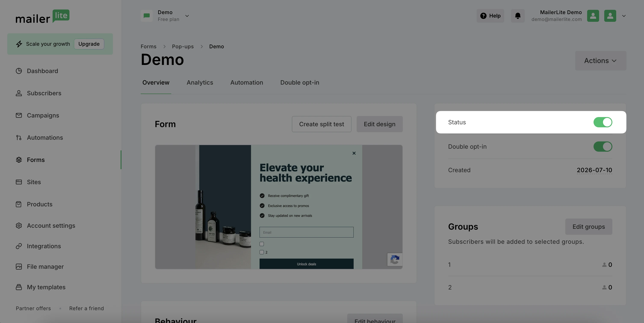Viewport: 644px width, 323px height.
Task: Click the File manager image icon
Action: (x=19, y=267)
